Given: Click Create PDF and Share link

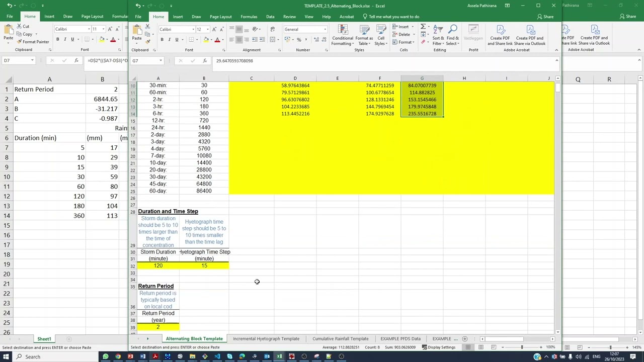Looking at the screenshot, I should coord(500,35).
